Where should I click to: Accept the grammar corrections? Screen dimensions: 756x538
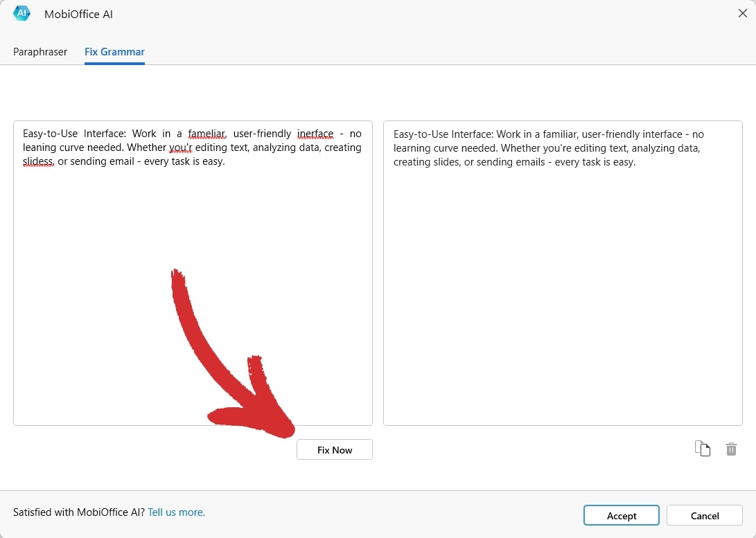[x=621, y=515]
